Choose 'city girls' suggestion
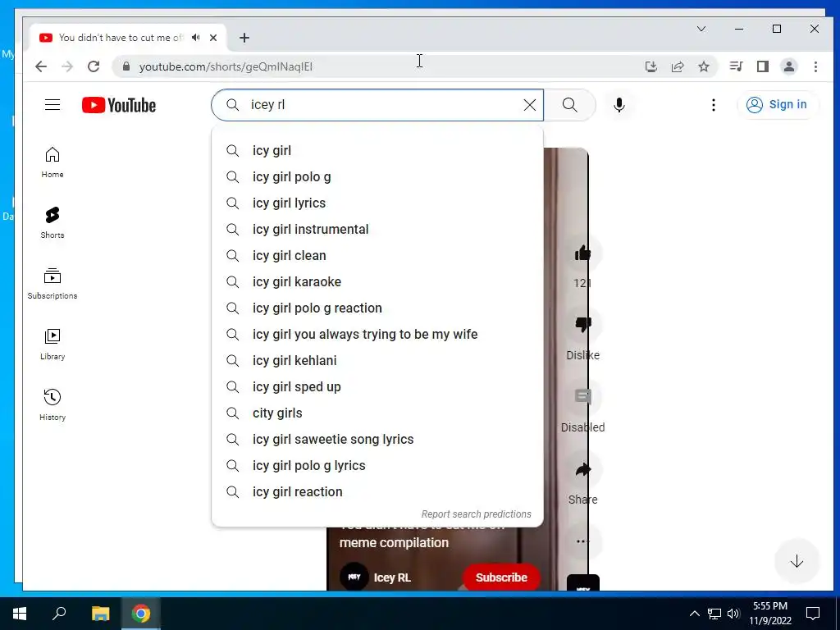The image size is (840, 630). pyautogui.click(x=377, y=413)
